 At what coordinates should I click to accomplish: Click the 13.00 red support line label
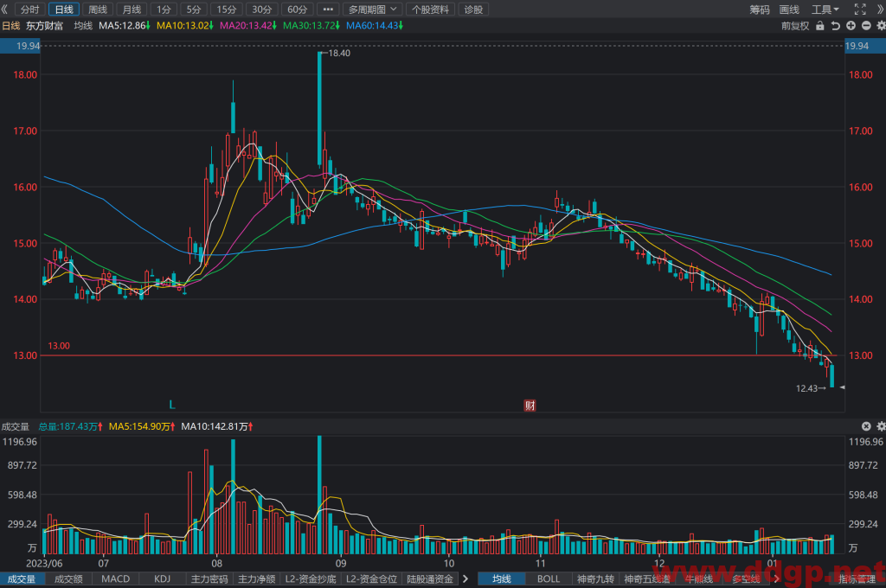(59, 346)
